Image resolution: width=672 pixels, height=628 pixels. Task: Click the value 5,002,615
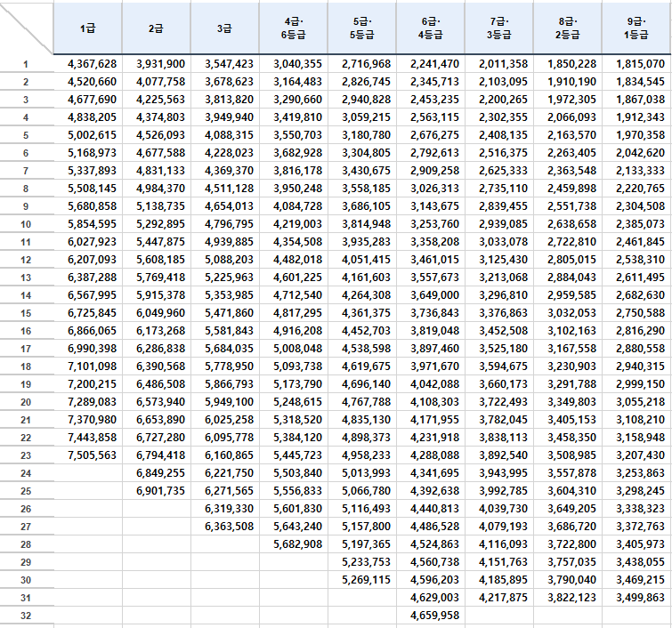[x=92, y=135]
